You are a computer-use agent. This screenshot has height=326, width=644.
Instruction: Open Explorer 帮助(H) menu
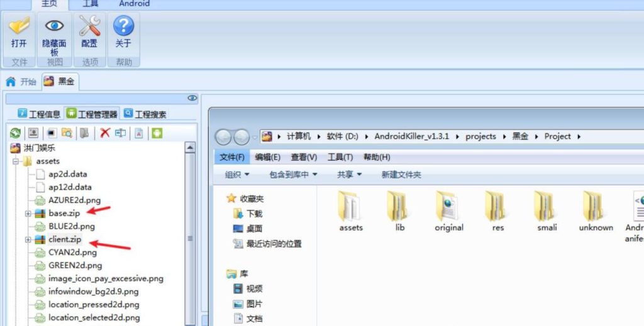point(377,158)
